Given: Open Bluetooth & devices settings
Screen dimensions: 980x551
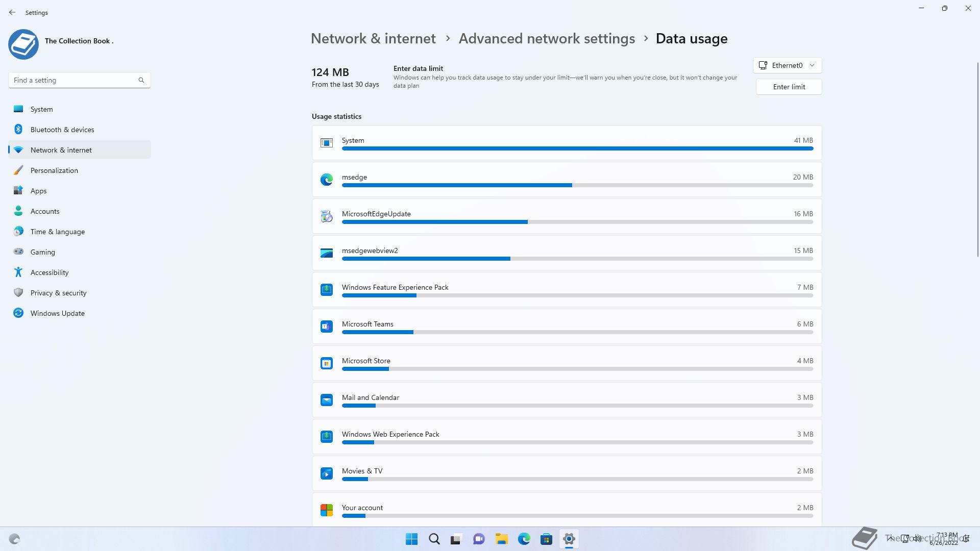Looking at the screenshot, I should 80,130.
